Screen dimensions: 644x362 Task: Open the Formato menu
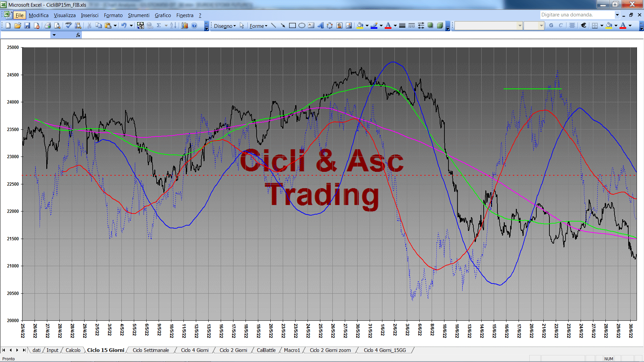(x=113, y=15)
